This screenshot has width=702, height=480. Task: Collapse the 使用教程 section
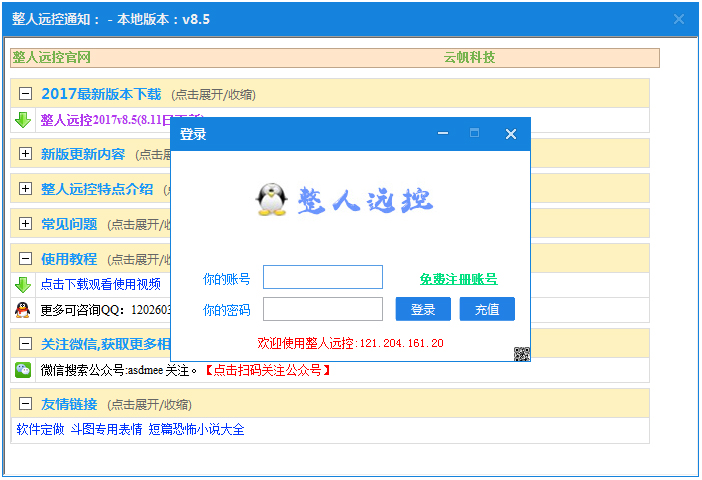pos(26,258)
